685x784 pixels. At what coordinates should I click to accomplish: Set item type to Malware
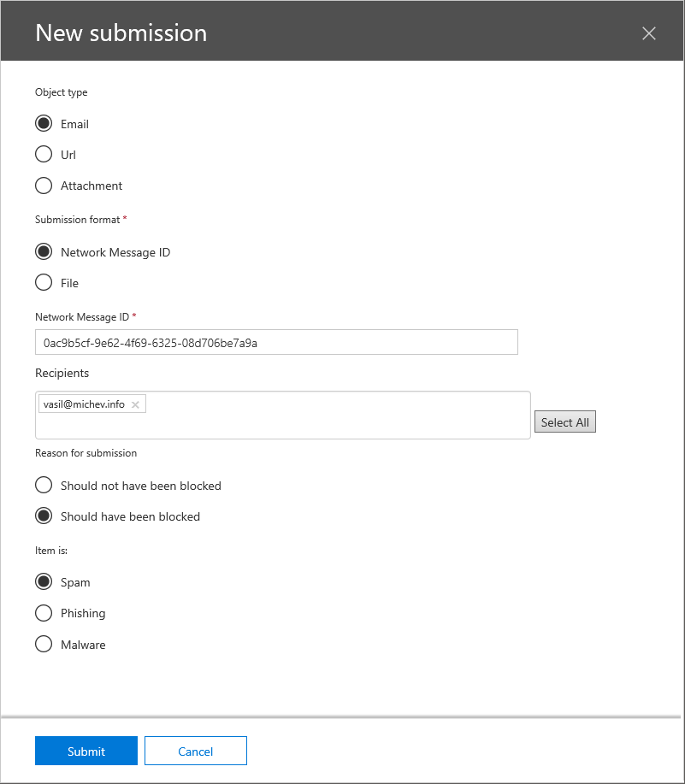click(x=44, y=645)
